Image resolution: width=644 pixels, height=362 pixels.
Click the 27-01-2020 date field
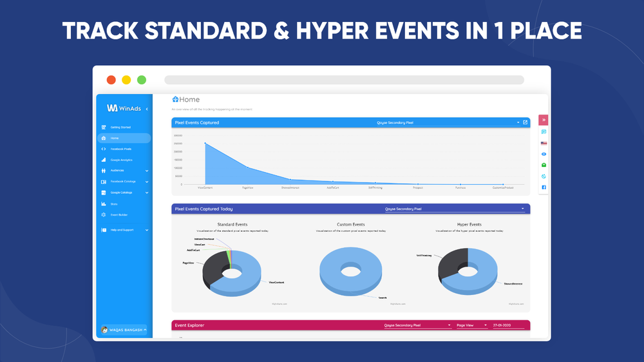click(x=509, y=325)
